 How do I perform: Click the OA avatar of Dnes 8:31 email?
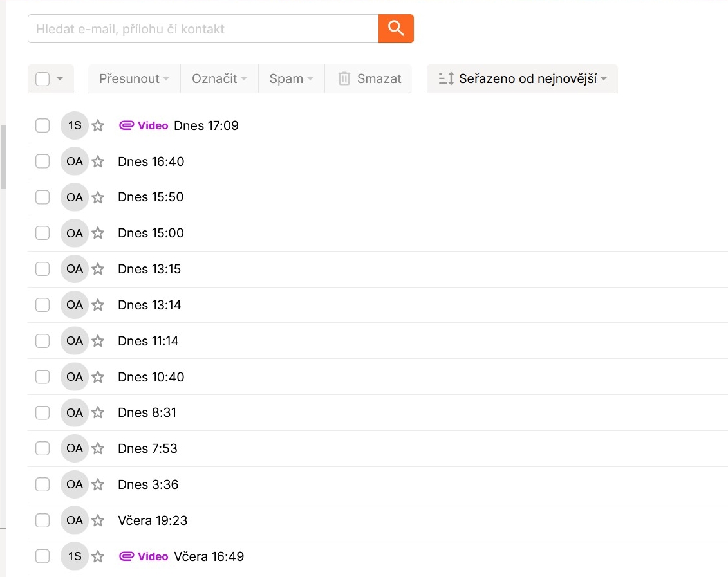click(x=74, y=412)
